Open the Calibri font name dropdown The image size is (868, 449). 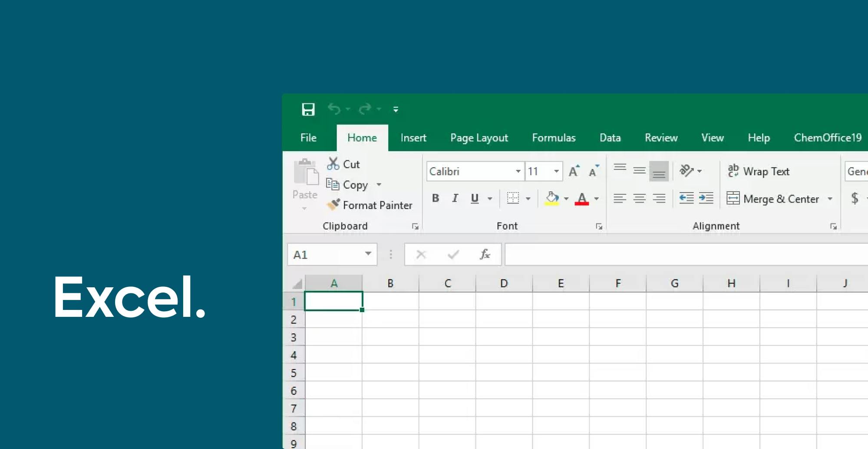[x=518, y=171]
